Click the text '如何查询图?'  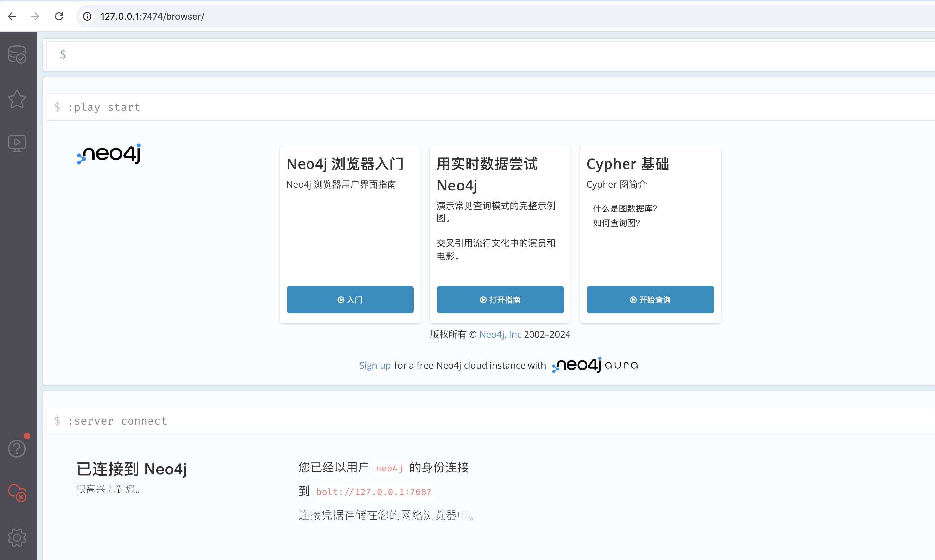tap(616, 223)
